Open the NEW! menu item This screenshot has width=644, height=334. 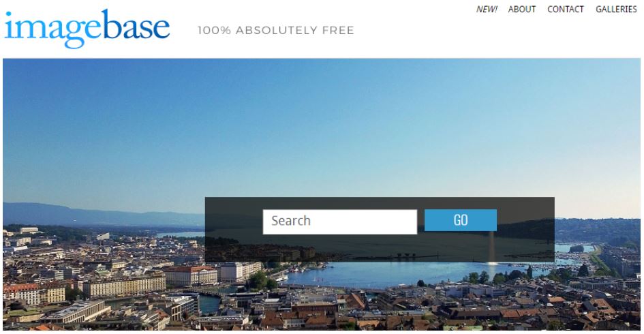(x=487, y=9)
